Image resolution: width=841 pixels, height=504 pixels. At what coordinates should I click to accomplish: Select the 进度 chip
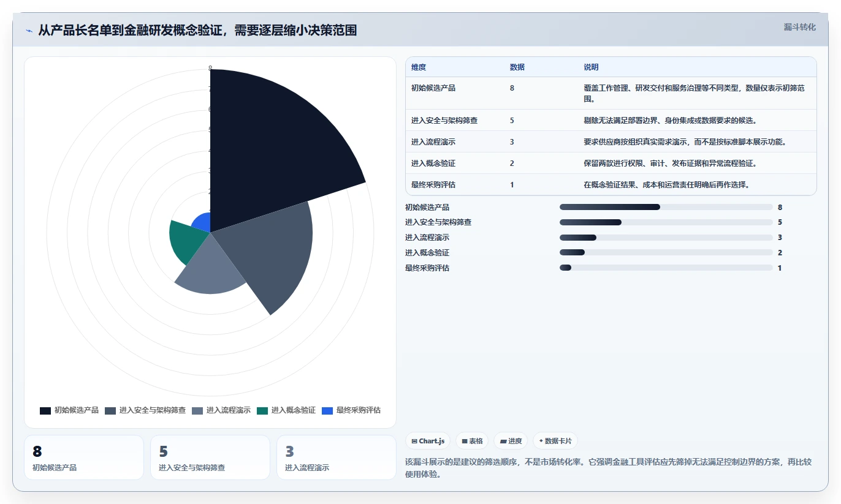coord(511,441)
